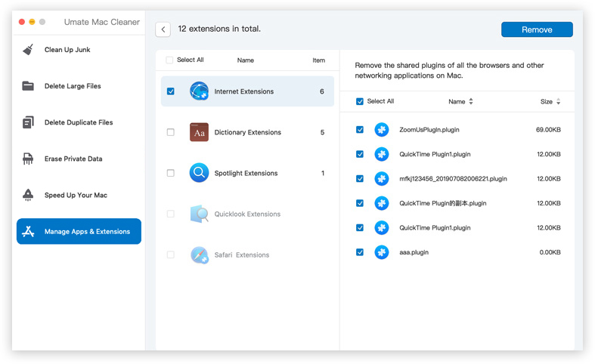Click the ZoomUsPlugIn.plugin puzzle icon
The width and height of the screenshot is (595, 364).
pos(382,130)
